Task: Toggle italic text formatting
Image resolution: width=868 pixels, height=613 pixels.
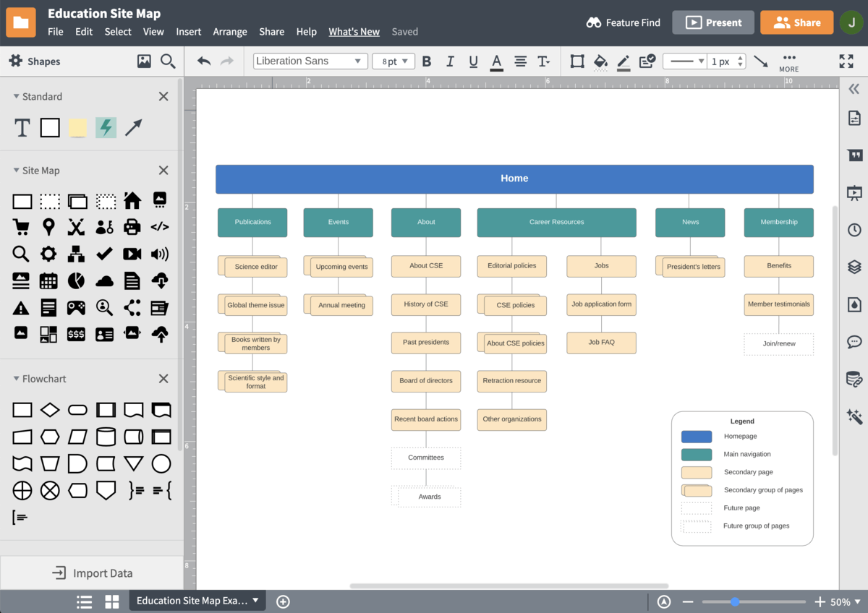Action: (x=449, y=61)
